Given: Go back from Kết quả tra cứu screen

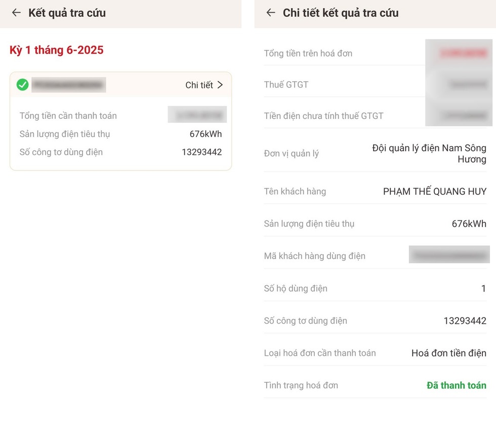Looking at the screenshot, I should point(16,13).
